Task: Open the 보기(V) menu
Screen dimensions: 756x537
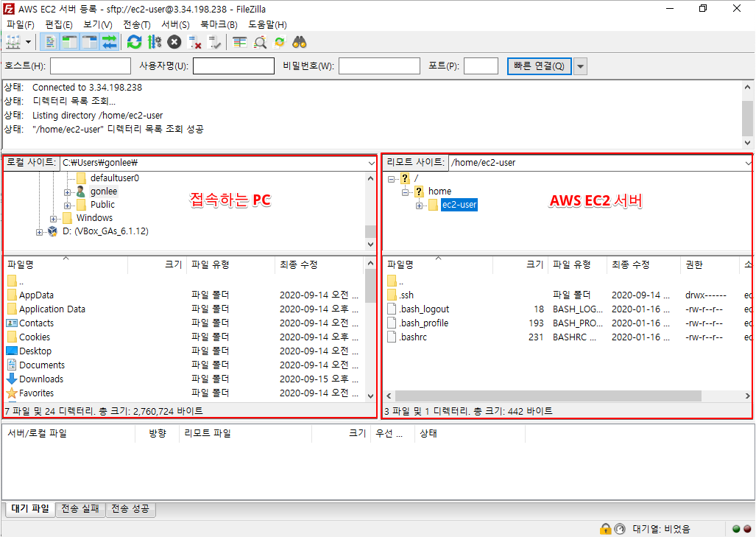Action: click(x=98, y=24)
